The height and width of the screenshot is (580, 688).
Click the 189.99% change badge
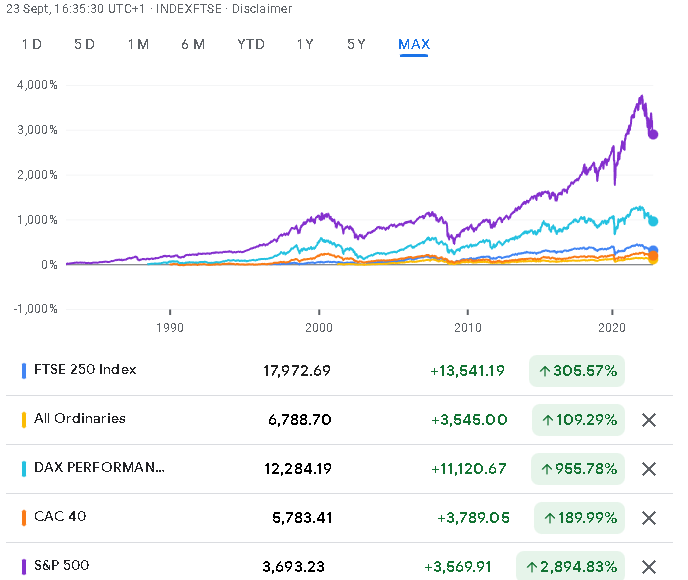click(579, 518)
